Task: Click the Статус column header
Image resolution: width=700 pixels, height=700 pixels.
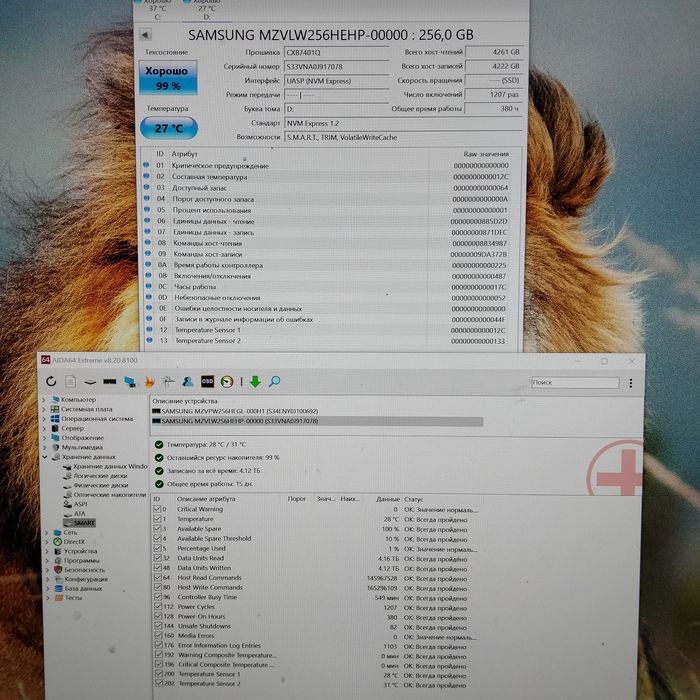Action: click(413, 499)
